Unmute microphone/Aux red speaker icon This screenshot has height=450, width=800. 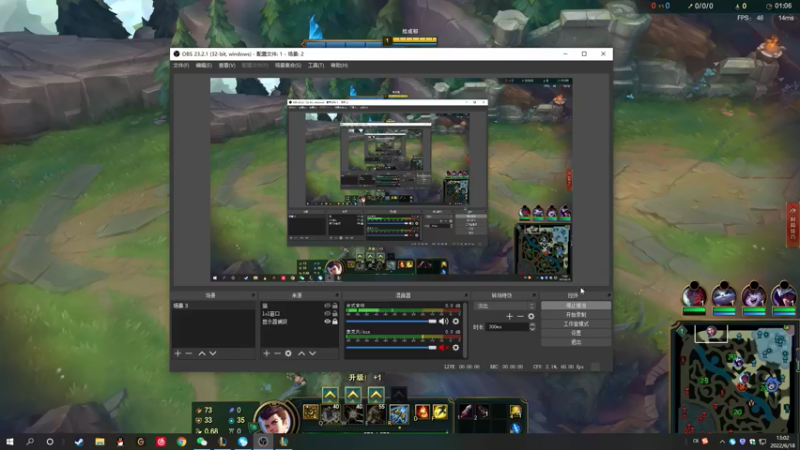443,347
